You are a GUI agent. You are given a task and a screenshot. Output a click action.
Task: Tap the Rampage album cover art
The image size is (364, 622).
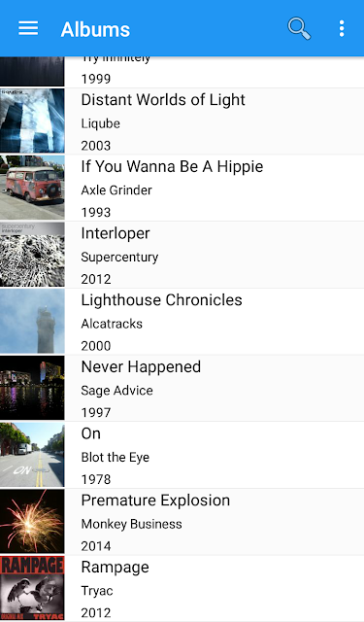click(32, 588)
